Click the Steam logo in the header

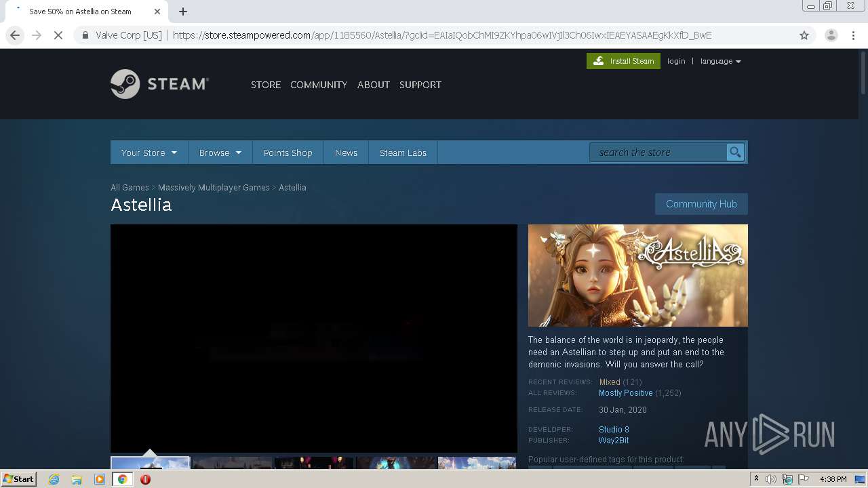[159, 84]
